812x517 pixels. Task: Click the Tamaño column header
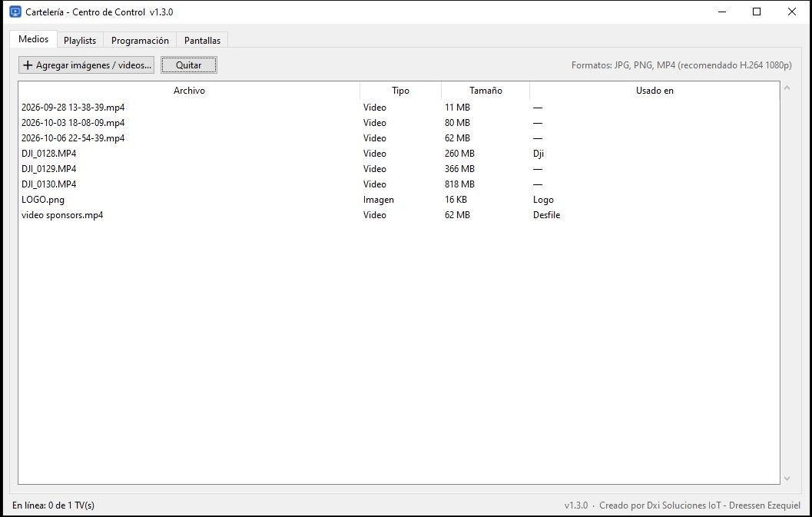pyautogui.click(x=486, y=90)
